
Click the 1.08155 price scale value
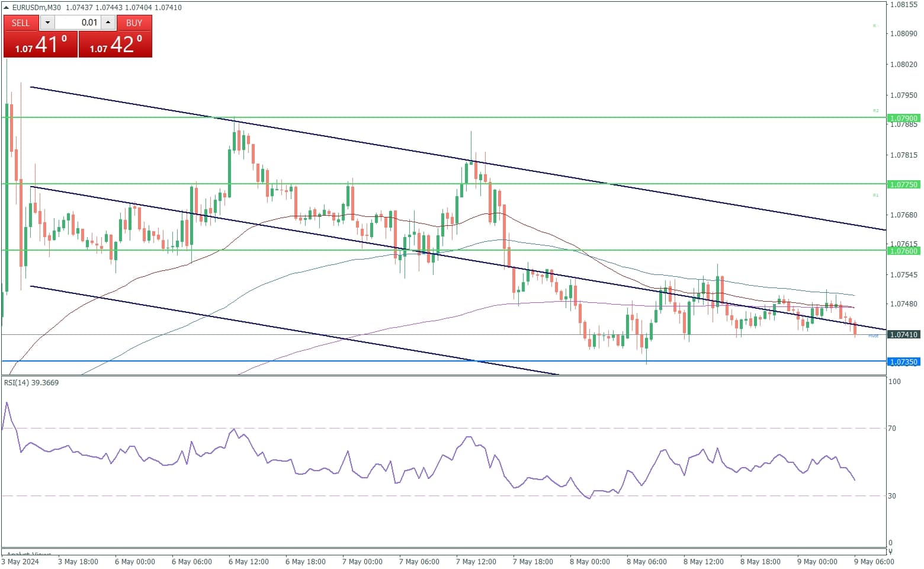pyautogui.click(x=904, y=4)
